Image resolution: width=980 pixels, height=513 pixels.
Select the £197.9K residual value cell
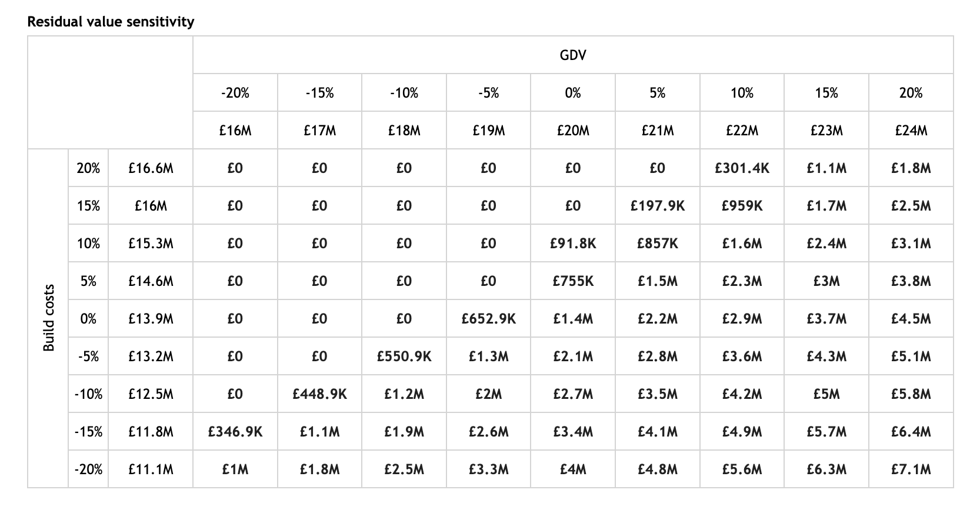(657, 206)
